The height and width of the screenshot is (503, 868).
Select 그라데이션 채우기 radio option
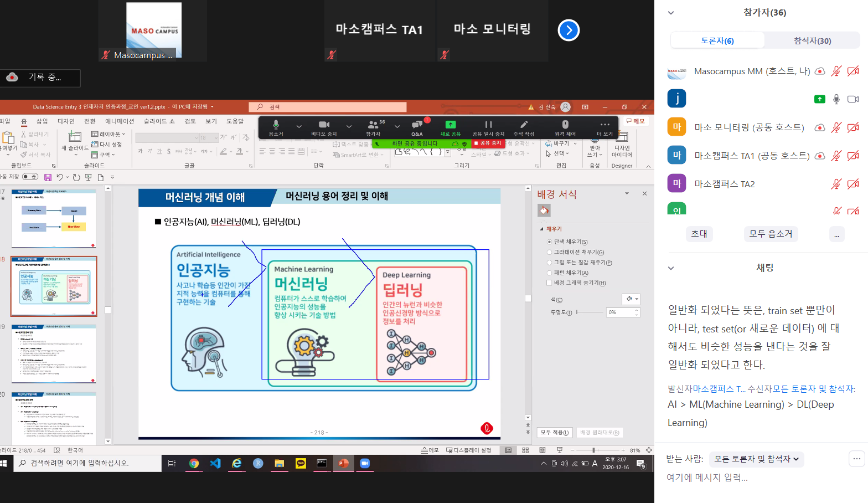[x=550, y=252]
